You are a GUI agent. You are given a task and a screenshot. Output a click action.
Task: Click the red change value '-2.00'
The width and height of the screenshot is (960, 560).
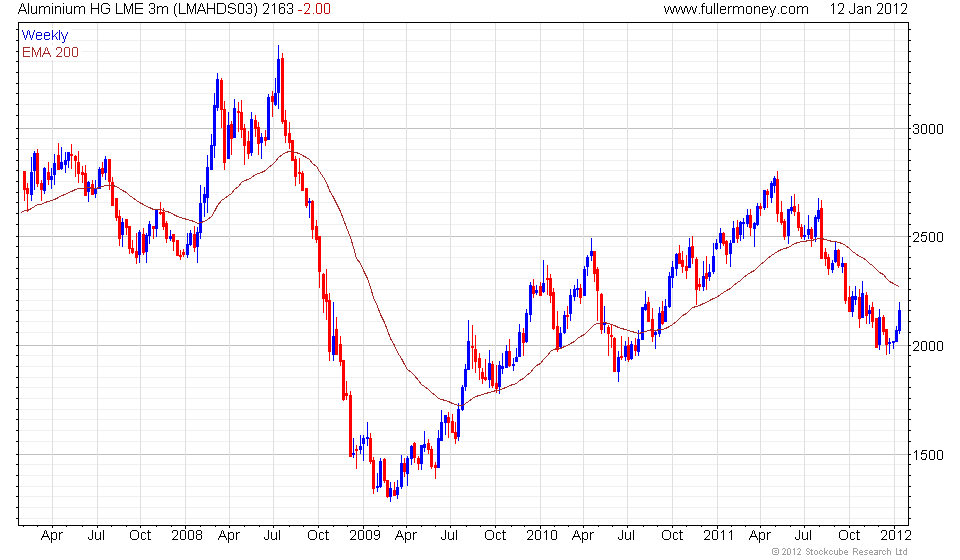314,9
